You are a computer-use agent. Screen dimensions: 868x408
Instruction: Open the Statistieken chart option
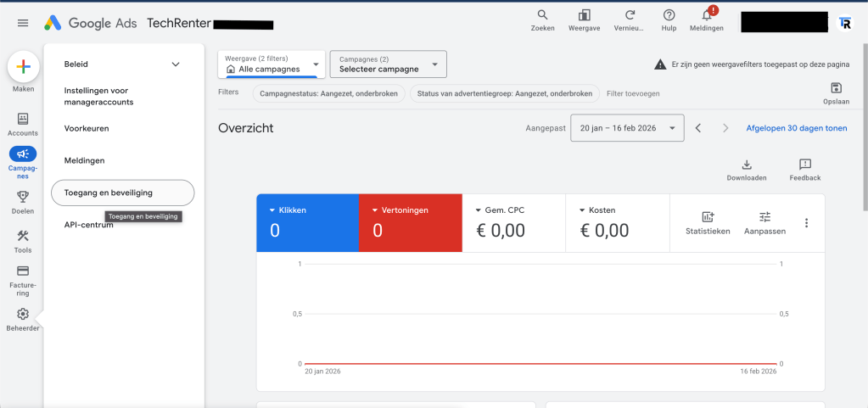point(708,217)
